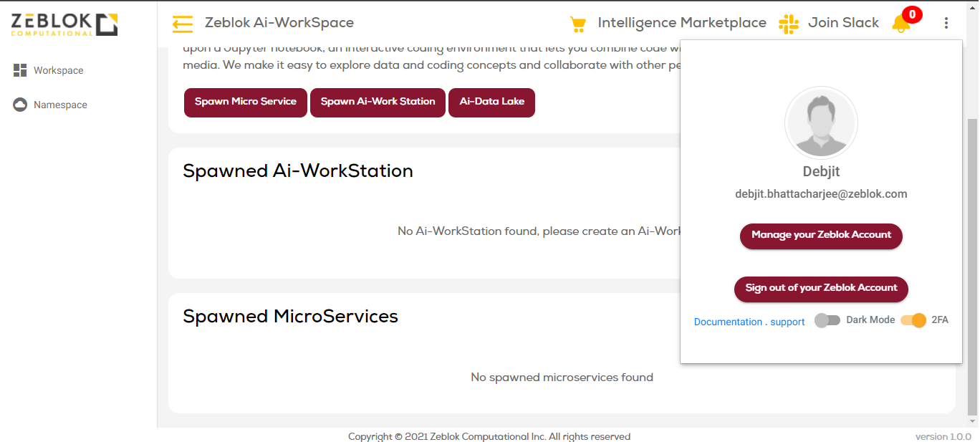Disable the 2FA toggle switch
The image size is (980, 442).
(913, 320)
